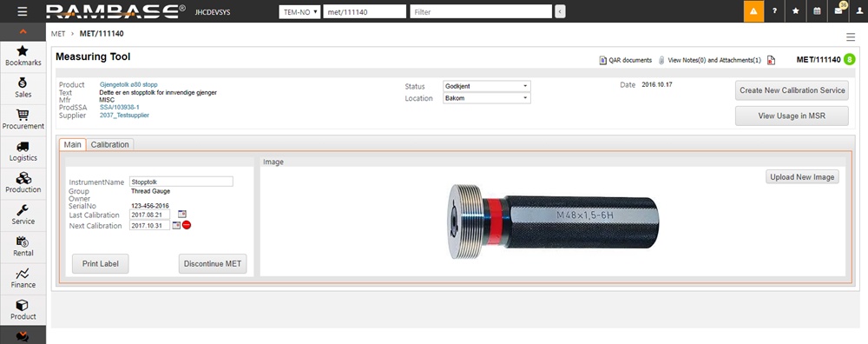Open the Bookmarks sidebar module
868x344 pixels.
[x=23, y=56]
